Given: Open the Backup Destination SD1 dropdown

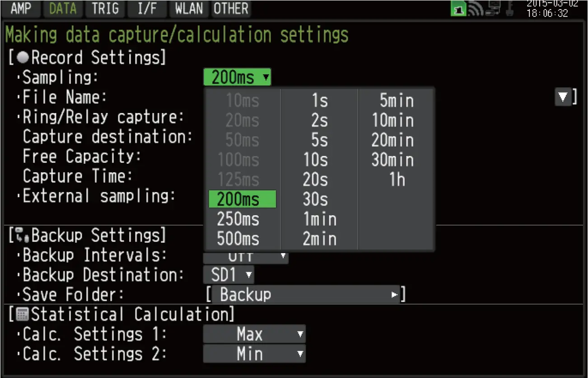Looking at the screenshot, I should click(229, 275).
